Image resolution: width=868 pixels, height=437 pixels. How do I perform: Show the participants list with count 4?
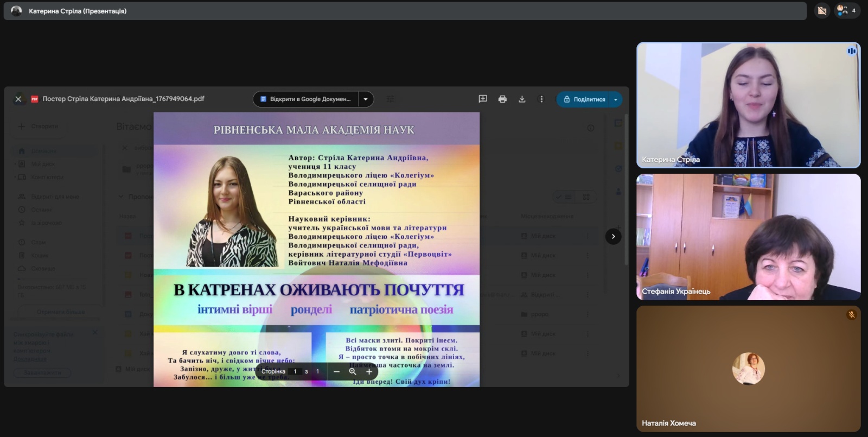846,11
